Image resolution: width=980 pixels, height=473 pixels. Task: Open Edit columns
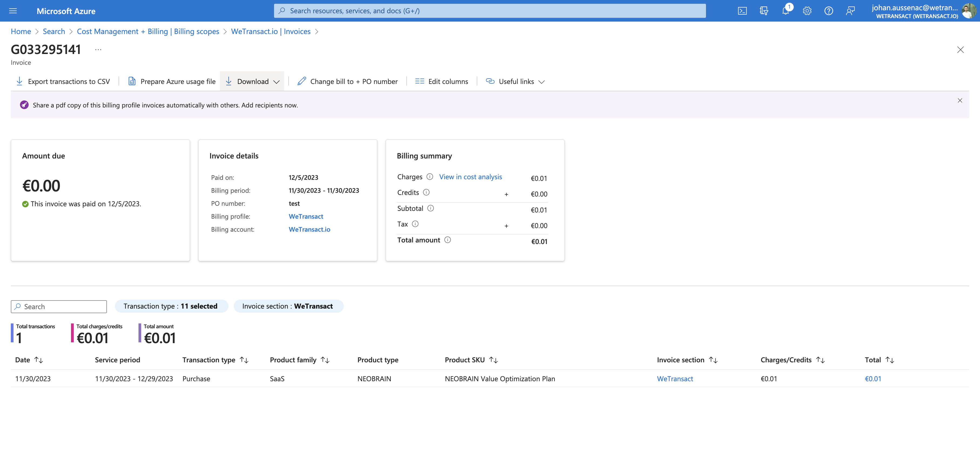(442, 82)
